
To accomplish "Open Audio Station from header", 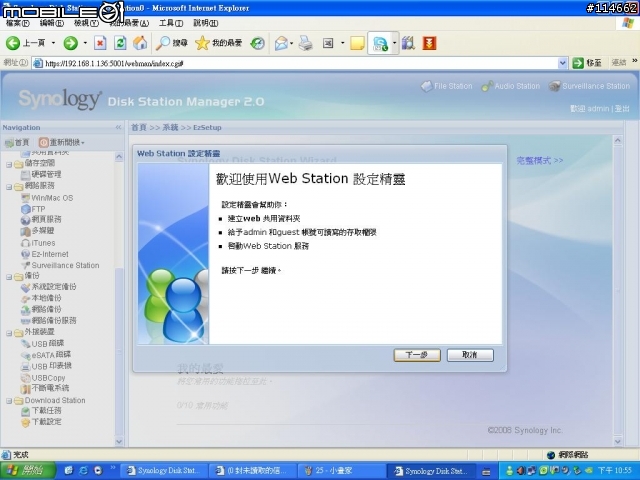I will (511, 86).
